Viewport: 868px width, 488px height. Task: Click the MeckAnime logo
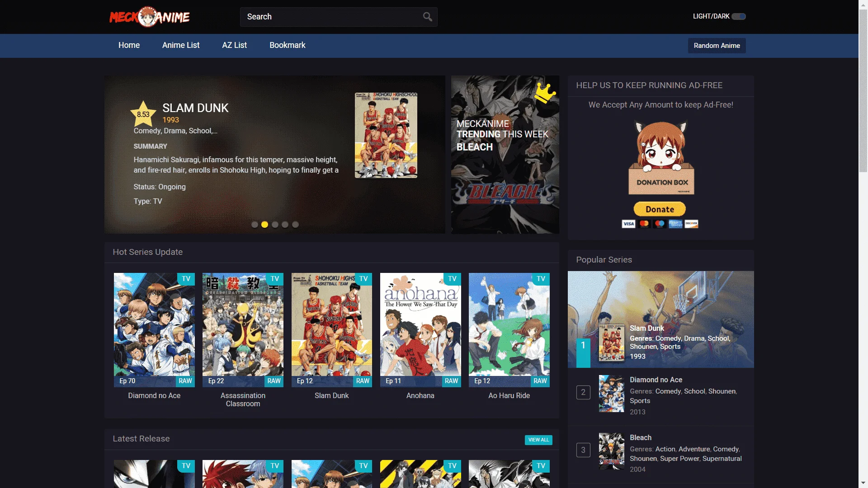point(150,17)
